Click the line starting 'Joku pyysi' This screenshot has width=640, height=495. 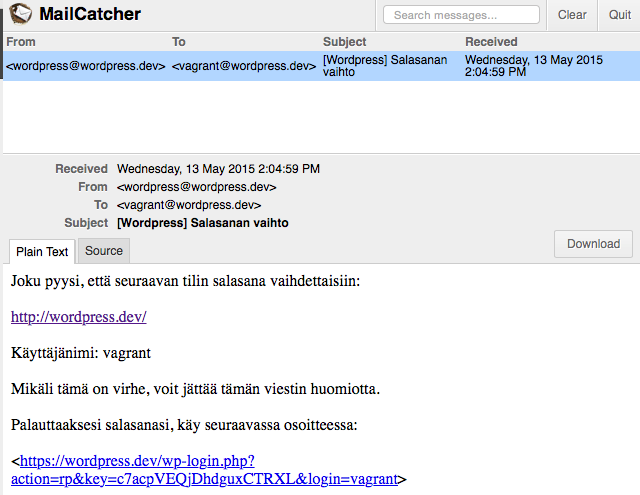coord(185,281)
